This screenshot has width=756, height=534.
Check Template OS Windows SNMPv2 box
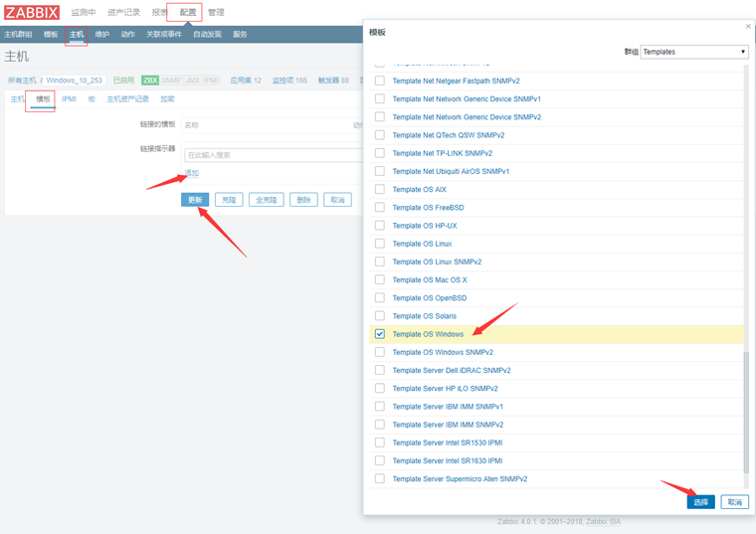[380, 352]
